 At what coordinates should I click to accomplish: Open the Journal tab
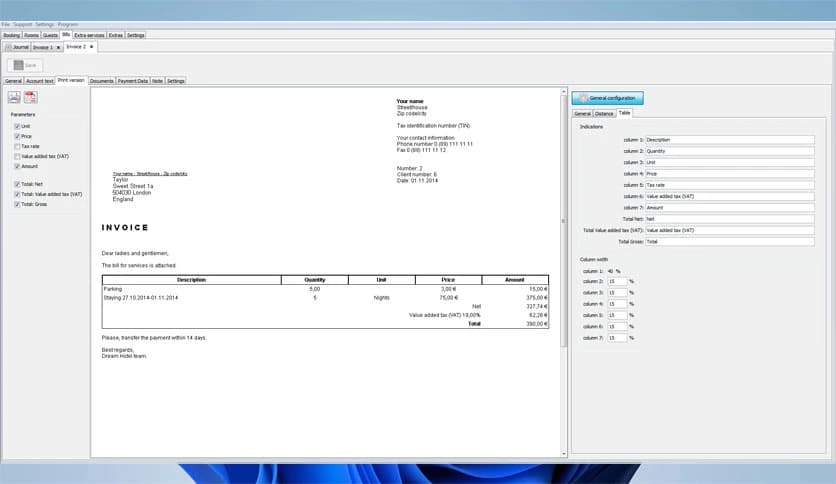17,46
